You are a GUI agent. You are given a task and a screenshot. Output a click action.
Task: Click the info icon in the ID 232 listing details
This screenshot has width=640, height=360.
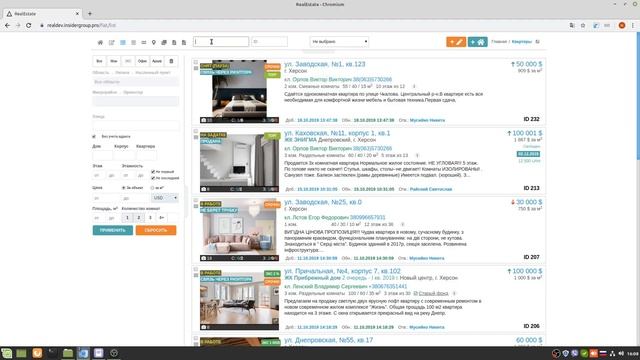pyautogui.click(x=414, y=87)
